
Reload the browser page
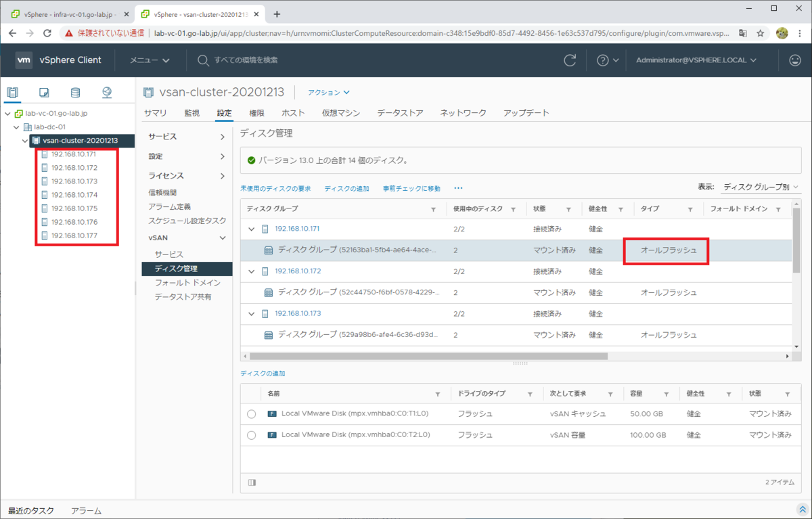47,32
